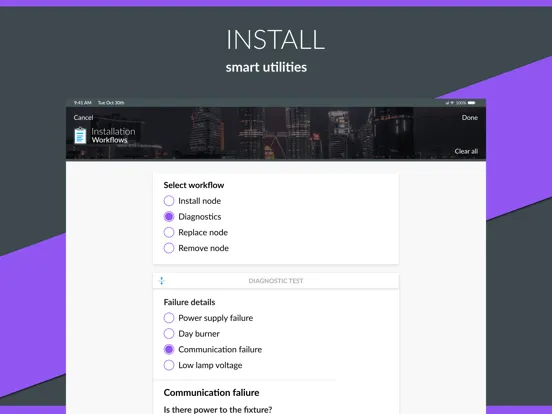Click the INSTALL banner title
The image size is (552, 414).
point(275,39)
